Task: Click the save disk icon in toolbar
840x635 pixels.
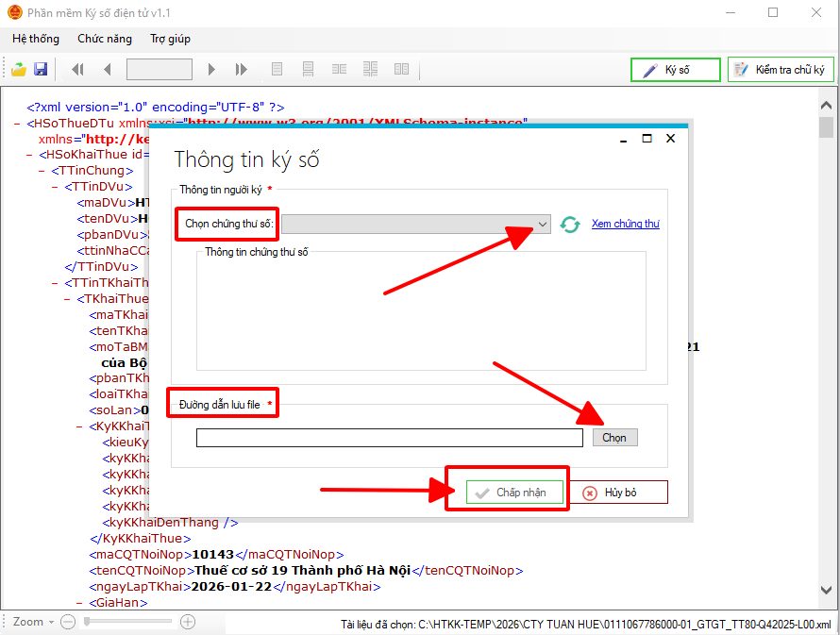Action: (x=41, y=69)
